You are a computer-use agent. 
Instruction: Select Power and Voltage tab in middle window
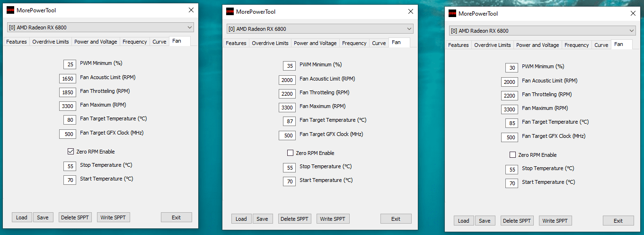click(315, 43)
